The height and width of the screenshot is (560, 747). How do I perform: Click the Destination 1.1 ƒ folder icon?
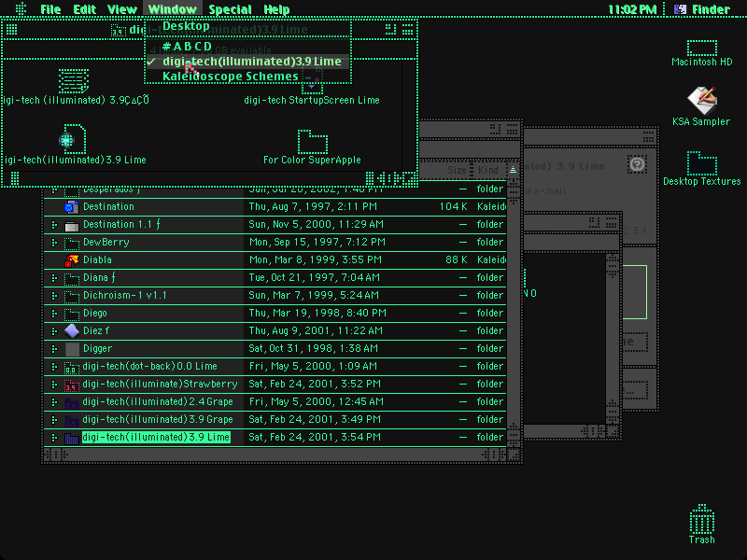72,225
